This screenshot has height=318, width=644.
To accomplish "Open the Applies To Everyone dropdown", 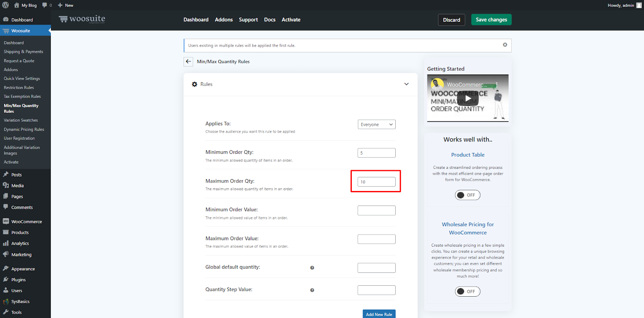I will [376, 125].
